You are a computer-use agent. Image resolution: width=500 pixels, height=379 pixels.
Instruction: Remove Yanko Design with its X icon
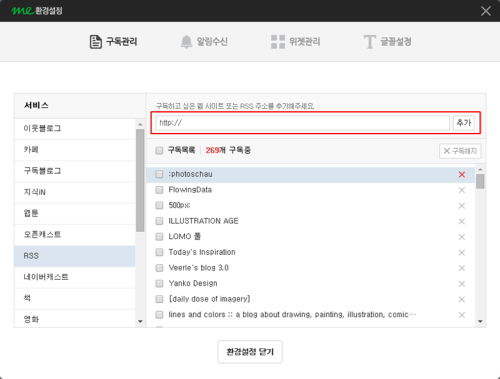pyautogui.click(x=462, y=284)
